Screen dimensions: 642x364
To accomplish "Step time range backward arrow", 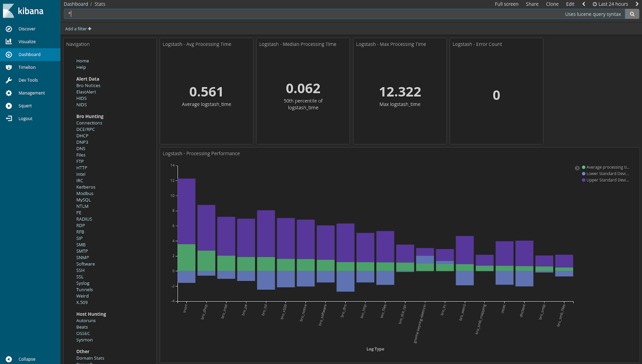I will click(584, 4).
